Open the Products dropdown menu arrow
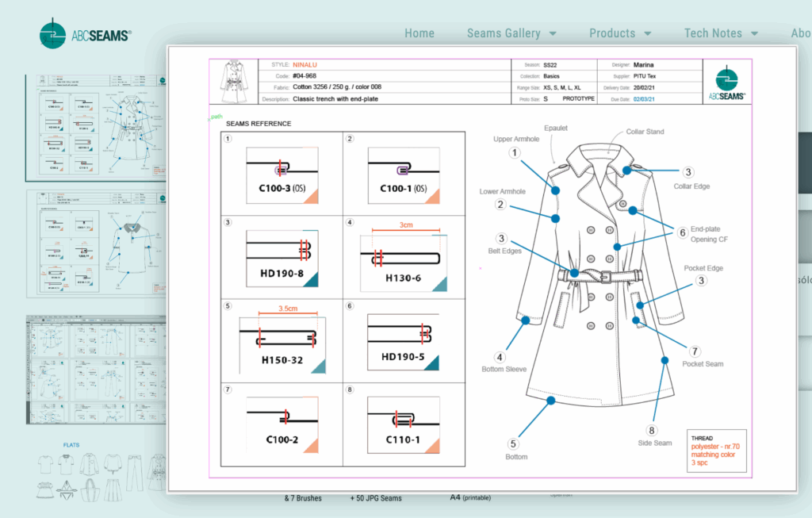The width and height of the screenshot is (812, 518). (648, 34)
